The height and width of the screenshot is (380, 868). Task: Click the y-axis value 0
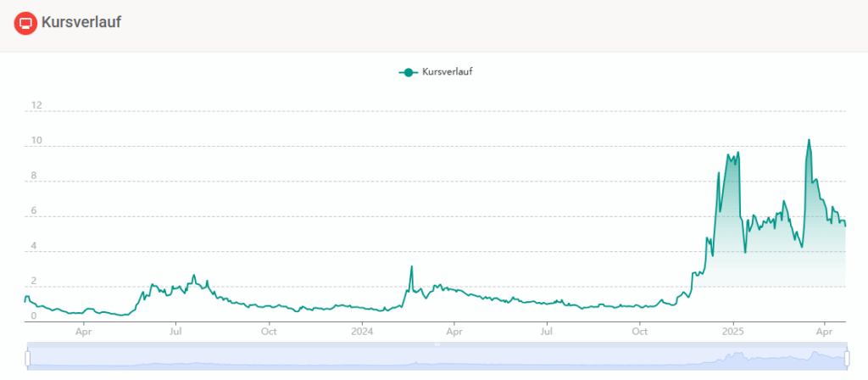[x=34, y=316]
